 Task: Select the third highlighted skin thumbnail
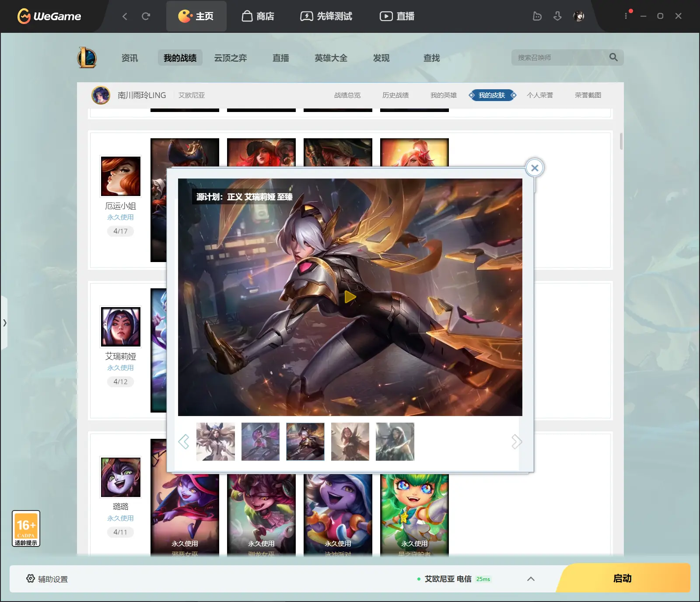pos(305,441)
